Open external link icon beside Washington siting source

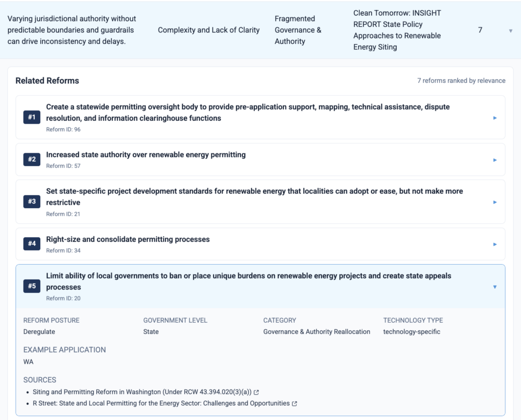256,392
